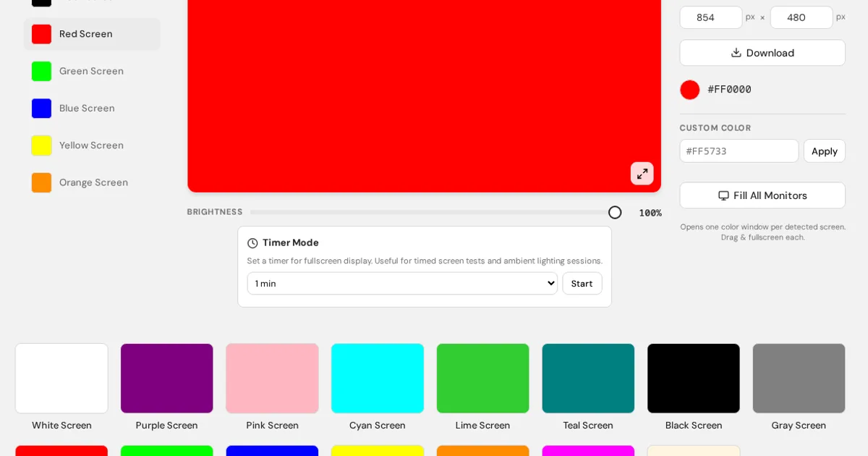Click the width field showing 854
Viewport: 868px width, 456px height.
[x=710, y=17]
